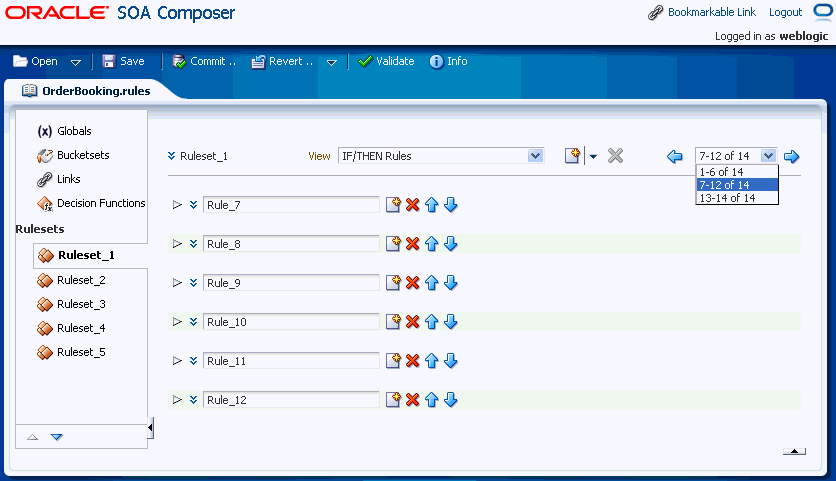The image size is (836, 481).
Task: Open the Open menu dropdown arrow
Action: (76, 62)
